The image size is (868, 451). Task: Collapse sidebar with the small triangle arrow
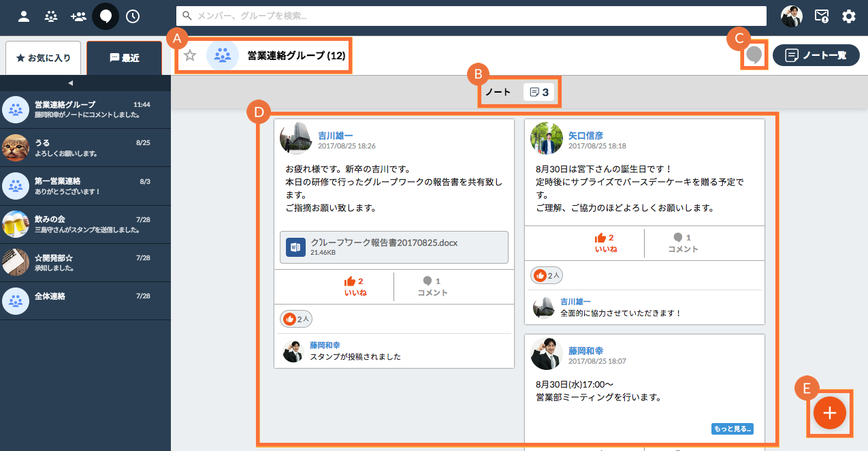[x=70, y=83]
